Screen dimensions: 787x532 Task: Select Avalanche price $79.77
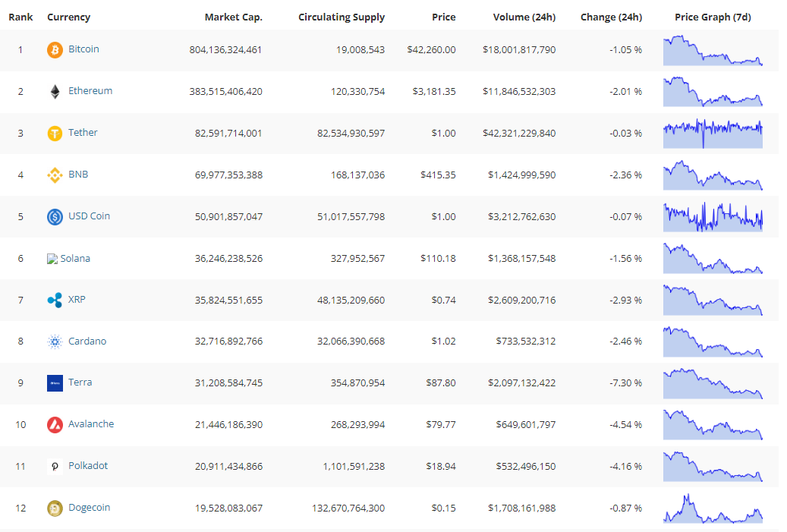[441, 424]
